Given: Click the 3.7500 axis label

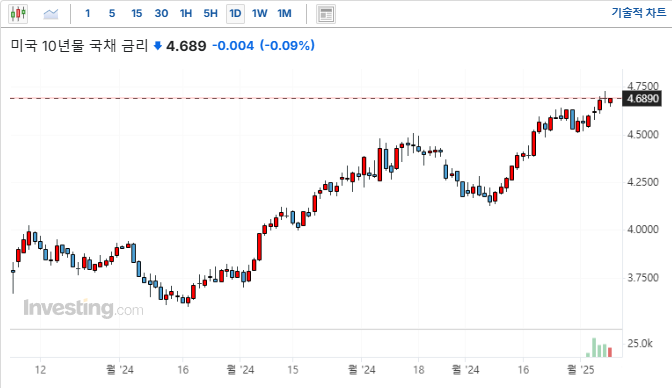Looking at the screenshot, I should point(642,278).
